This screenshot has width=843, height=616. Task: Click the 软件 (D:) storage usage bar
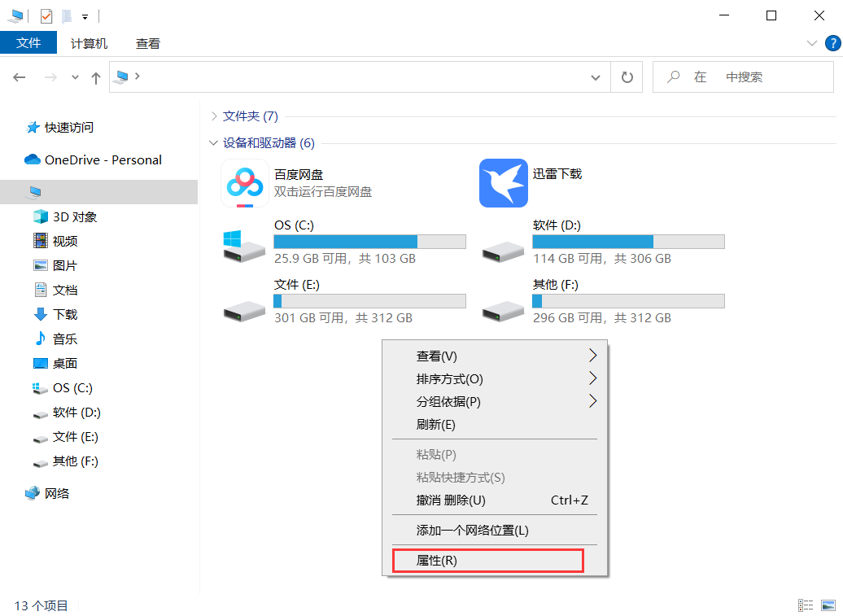628,242
